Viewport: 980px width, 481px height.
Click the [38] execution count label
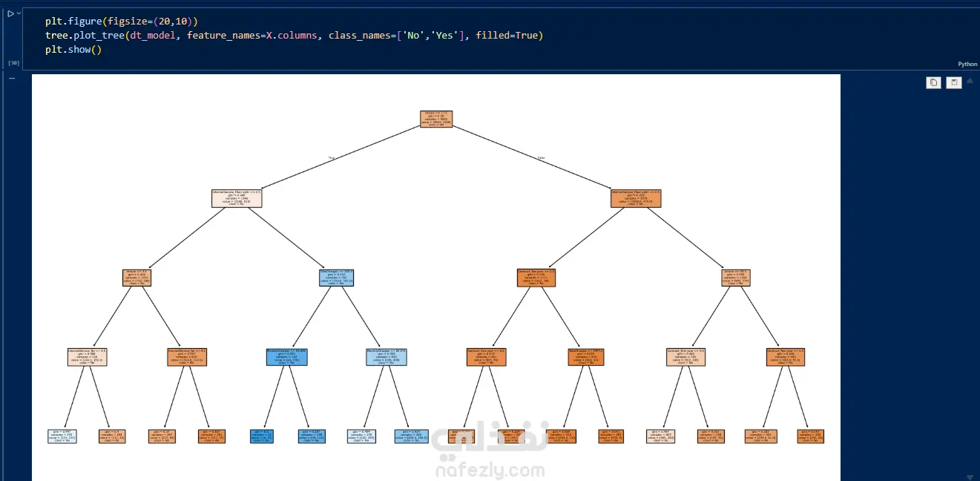(13, 64)
